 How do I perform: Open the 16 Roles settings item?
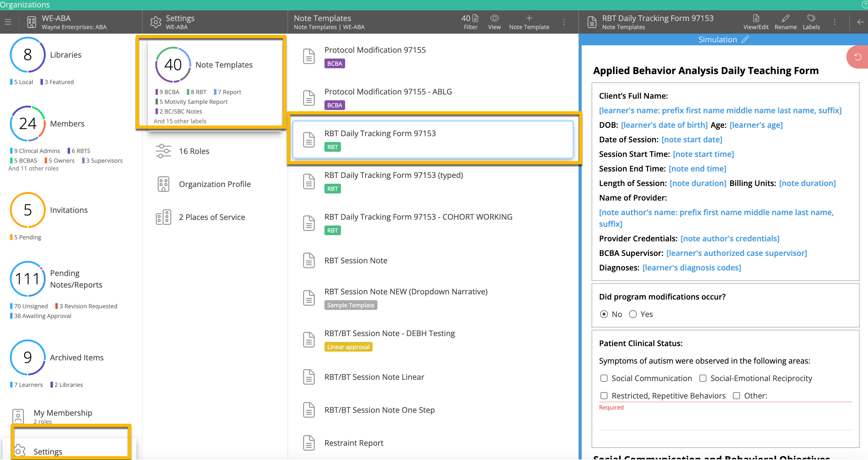[x=194, y=151]
